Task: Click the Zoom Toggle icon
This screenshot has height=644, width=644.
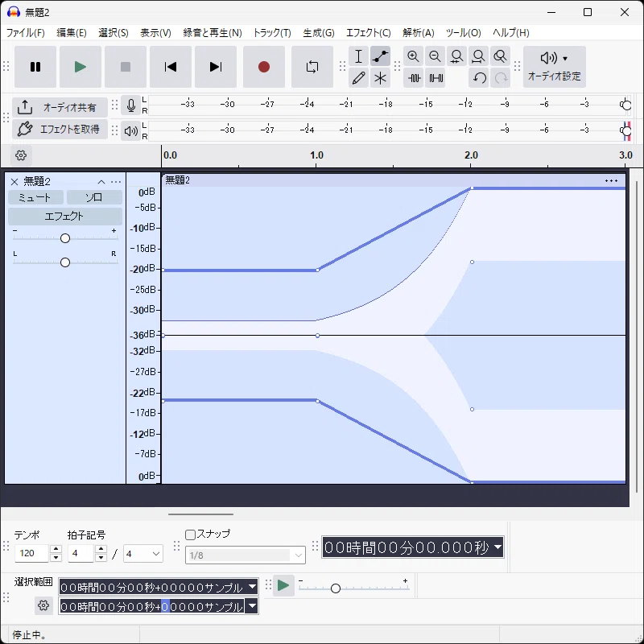Action: pyautogui.click(x=500, y=56)
